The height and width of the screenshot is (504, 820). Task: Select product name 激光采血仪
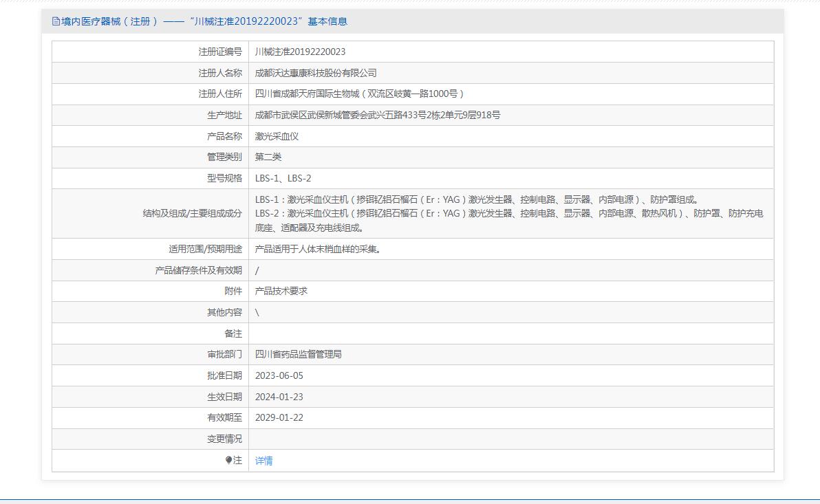(x=277, y=136)
